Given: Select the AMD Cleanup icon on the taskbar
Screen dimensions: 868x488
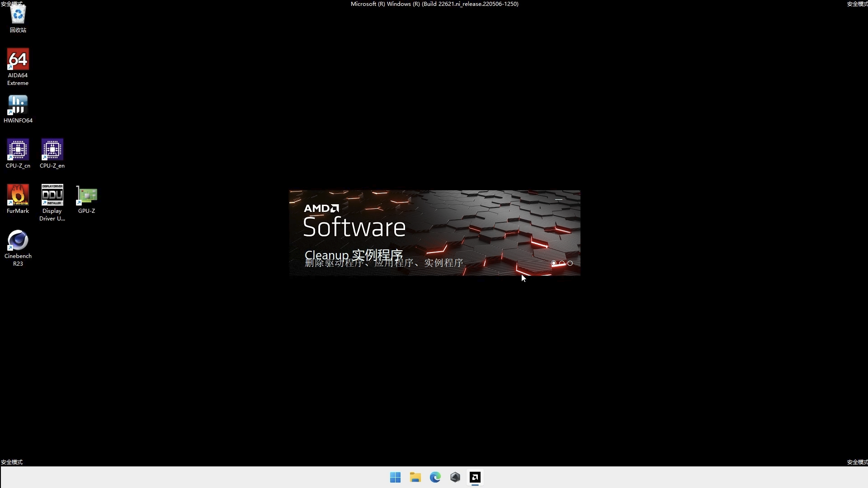Looking at the screenshot, I should pos(475,477).
